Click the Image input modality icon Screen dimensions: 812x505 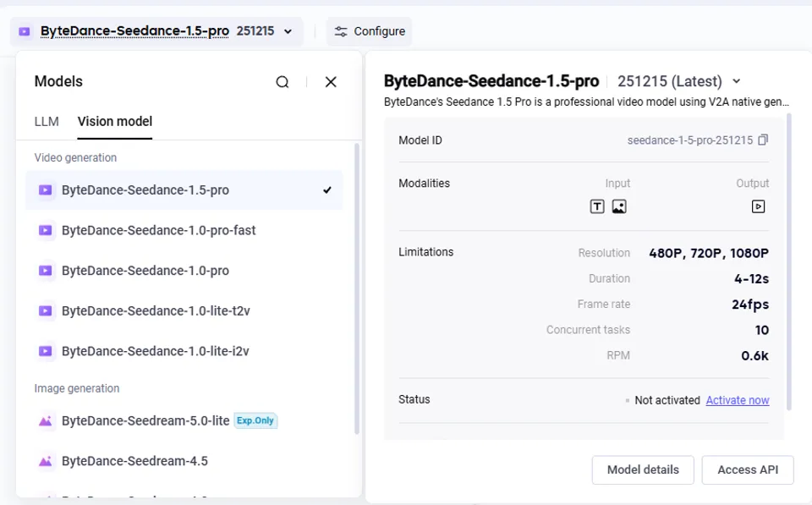pos(619,206)
